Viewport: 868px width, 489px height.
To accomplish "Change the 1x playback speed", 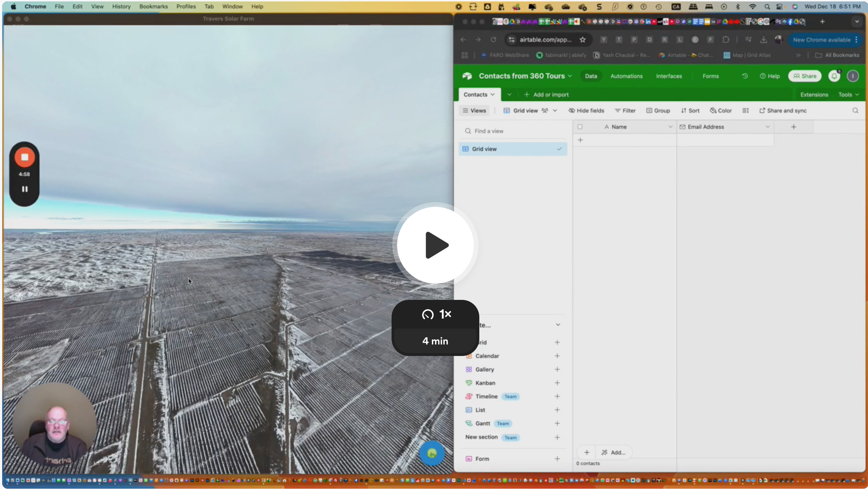I will [x=435, y=314].
